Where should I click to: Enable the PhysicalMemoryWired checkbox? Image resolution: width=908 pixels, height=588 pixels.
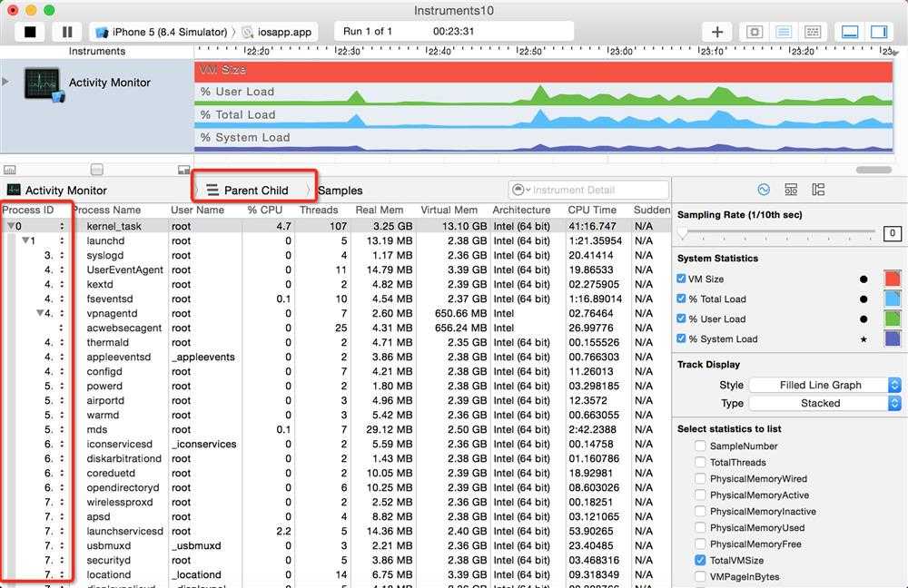700,478
